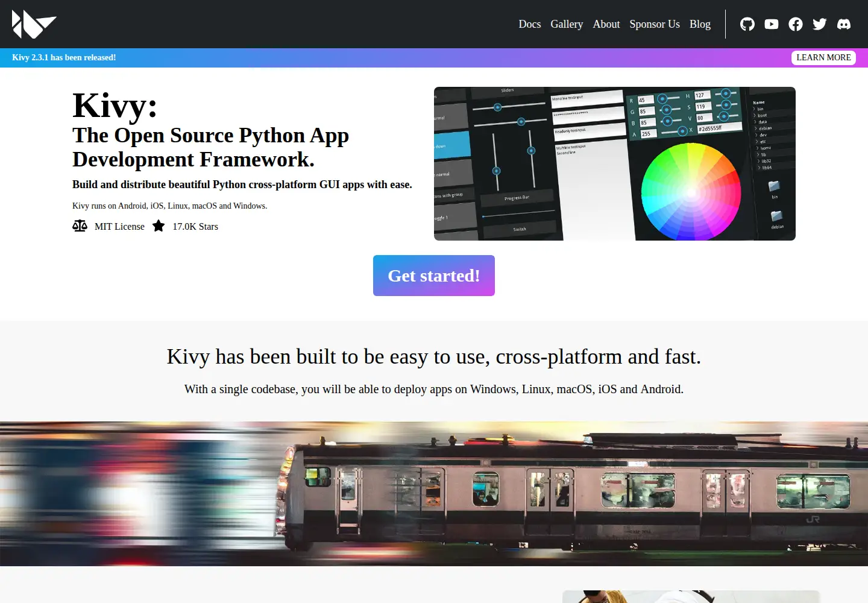Open the Blog menu item
This screenshot has height=603, width=868.
[x=700, y=24]
